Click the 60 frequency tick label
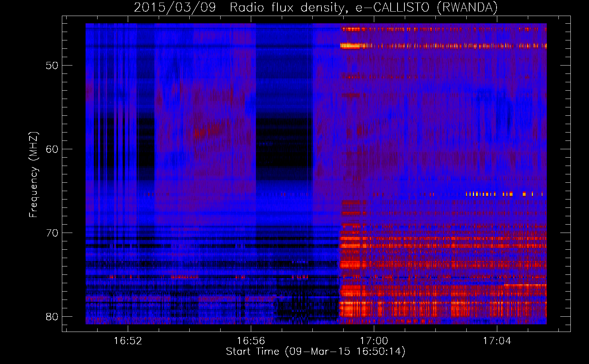The image size is (589, 364). pos(52,150)
